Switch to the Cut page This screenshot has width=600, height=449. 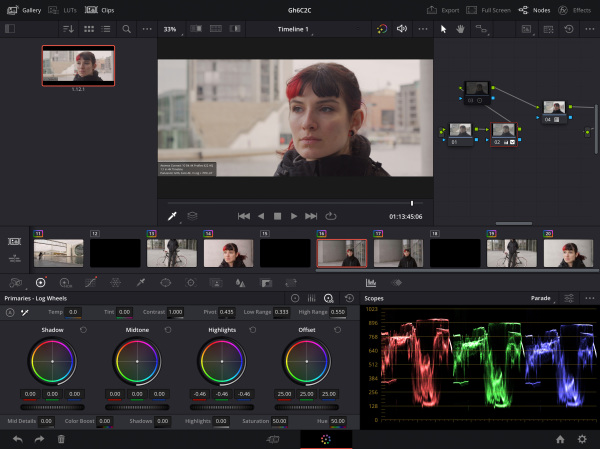(x=273, y=439)
